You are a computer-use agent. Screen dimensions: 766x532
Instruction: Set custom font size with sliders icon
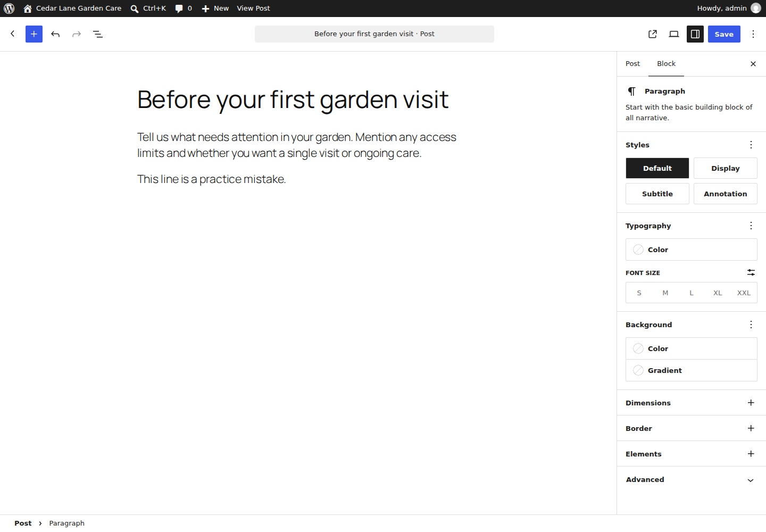pos(751,272)
